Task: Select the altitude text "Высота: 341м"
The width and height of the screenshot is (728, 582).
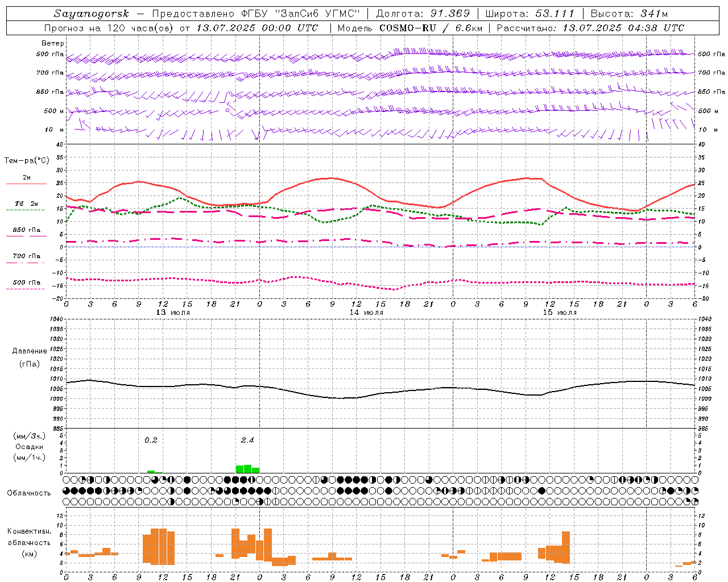Action: [629, 14]
